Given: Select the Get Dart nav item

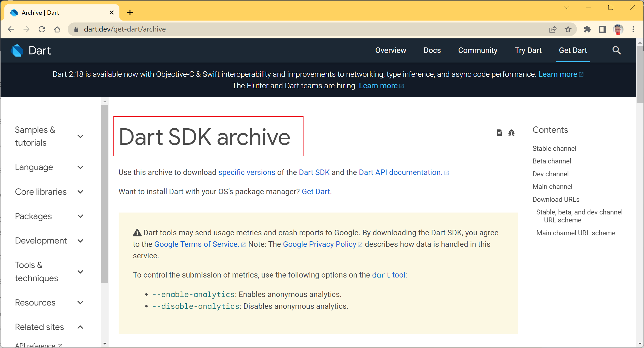Looking at the screenshot, I should (573, 50).
